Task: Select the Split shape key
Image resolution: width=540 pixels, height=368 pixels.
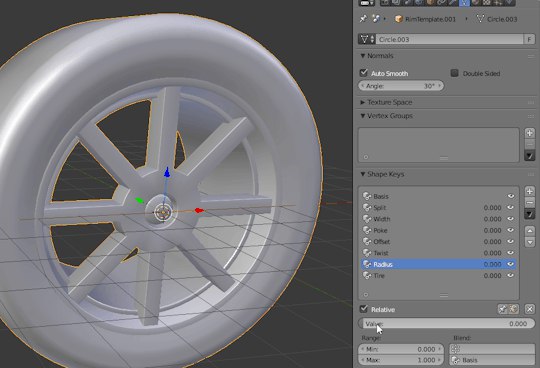Action: (x=438, y=208)
